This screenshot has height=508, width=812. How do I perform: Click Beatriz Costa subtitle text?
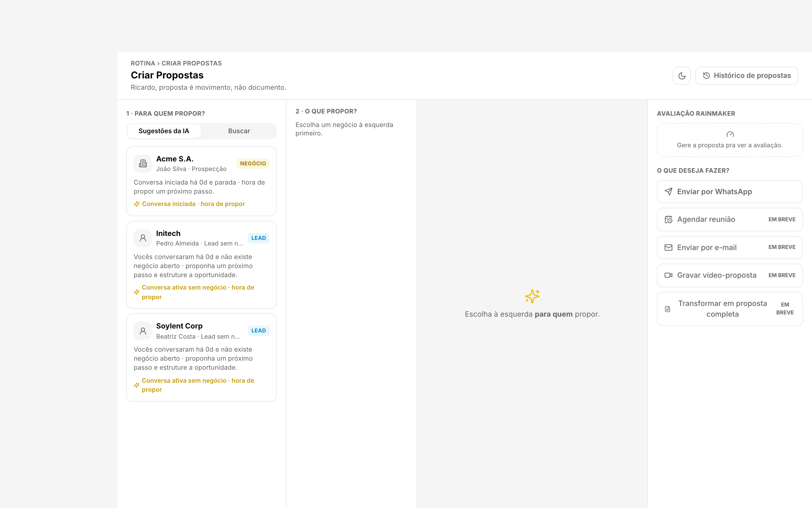[x=198, y=337]
